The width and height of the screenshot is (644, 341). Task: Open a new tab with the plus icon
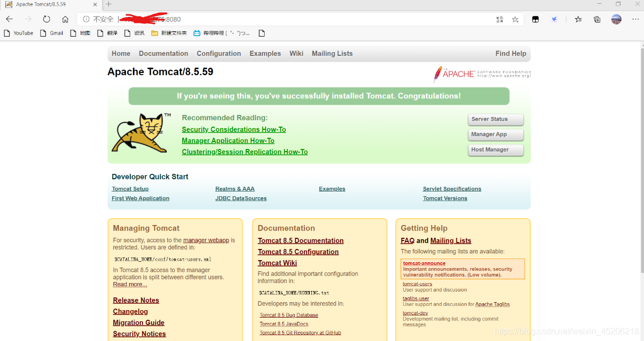pyautogui.click(x=109, y=4)
